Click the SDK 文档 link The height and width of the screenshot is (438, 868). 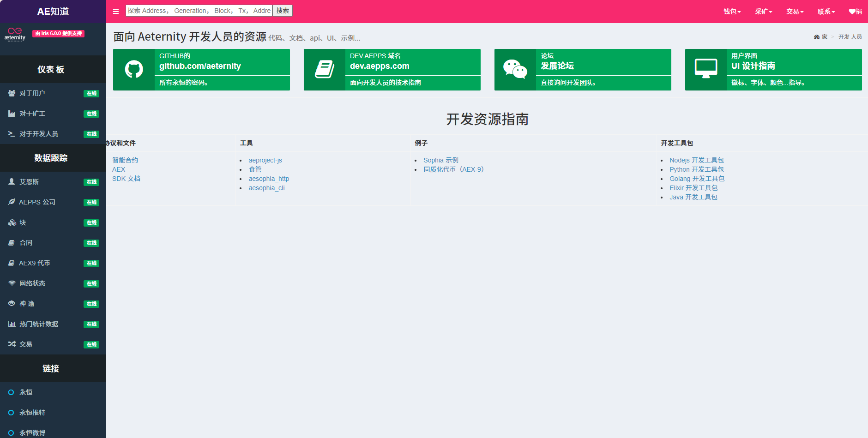tap(126, 179)
